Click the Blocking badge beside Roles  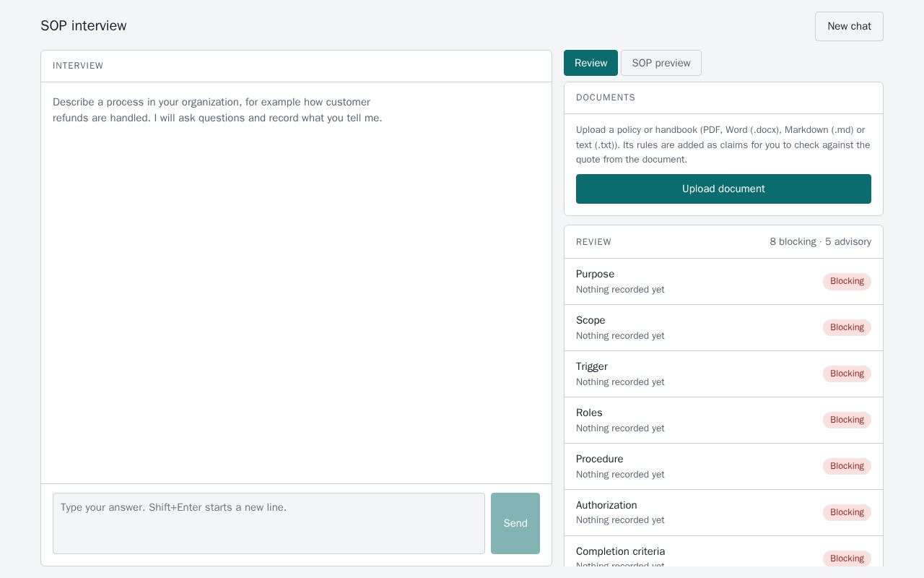[x=847, y=420]
